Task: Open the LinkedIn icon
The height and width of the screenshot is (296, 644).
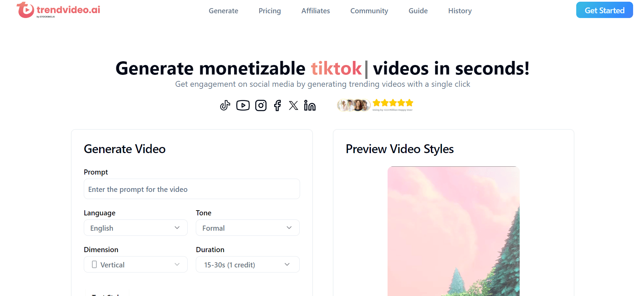Action: 310,105
